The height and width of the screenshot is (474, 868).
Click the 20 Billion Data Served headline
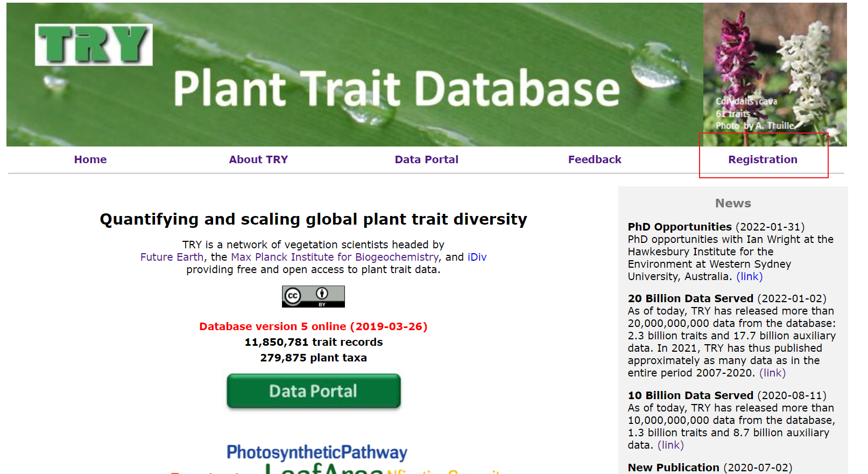[690, 298]
